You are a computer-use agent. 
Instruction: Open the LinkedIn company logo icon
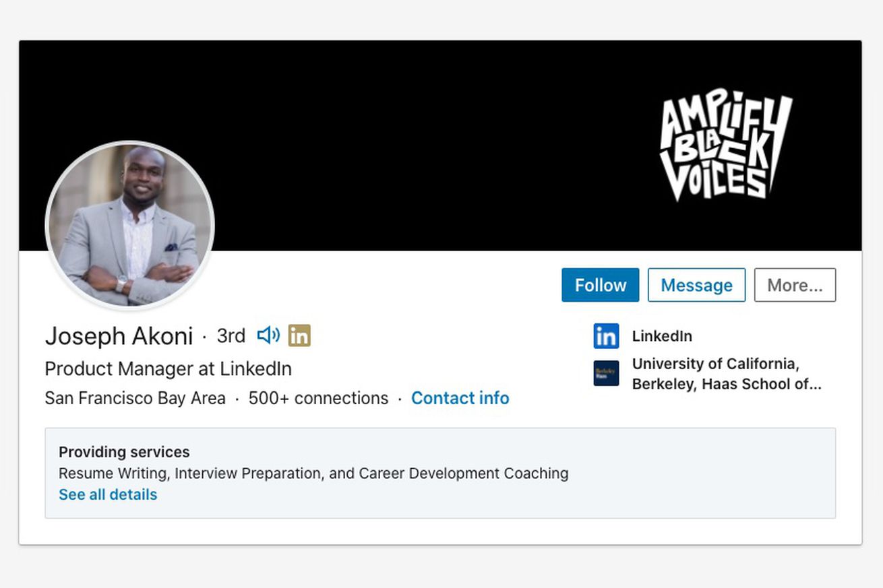[x=606, y=336]
